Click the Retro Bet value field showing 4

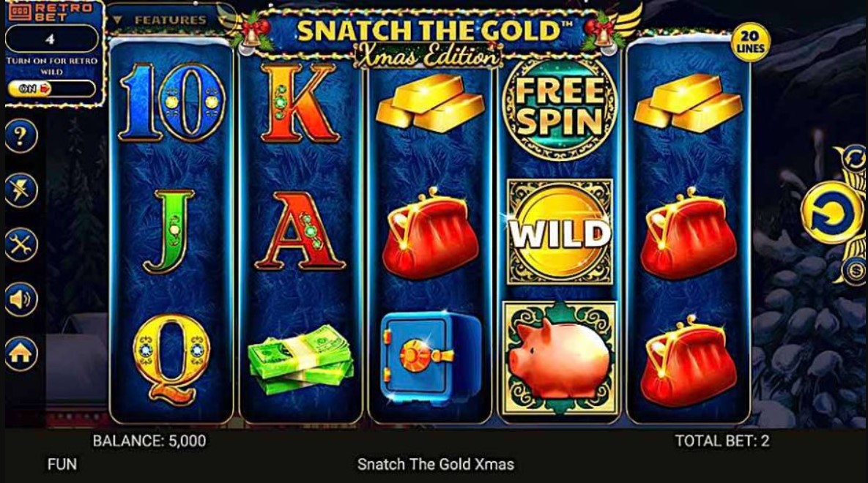[x=51, y=40]
